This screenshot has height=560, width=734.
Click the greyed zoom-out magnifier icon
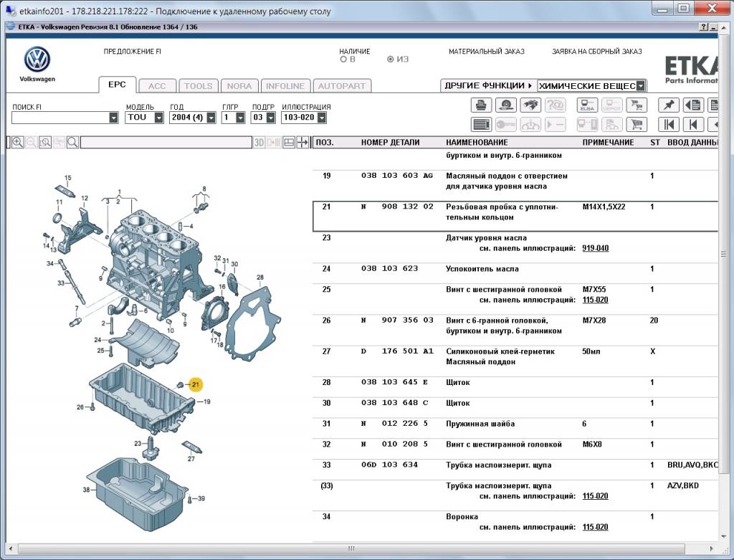tap(32, 143)
